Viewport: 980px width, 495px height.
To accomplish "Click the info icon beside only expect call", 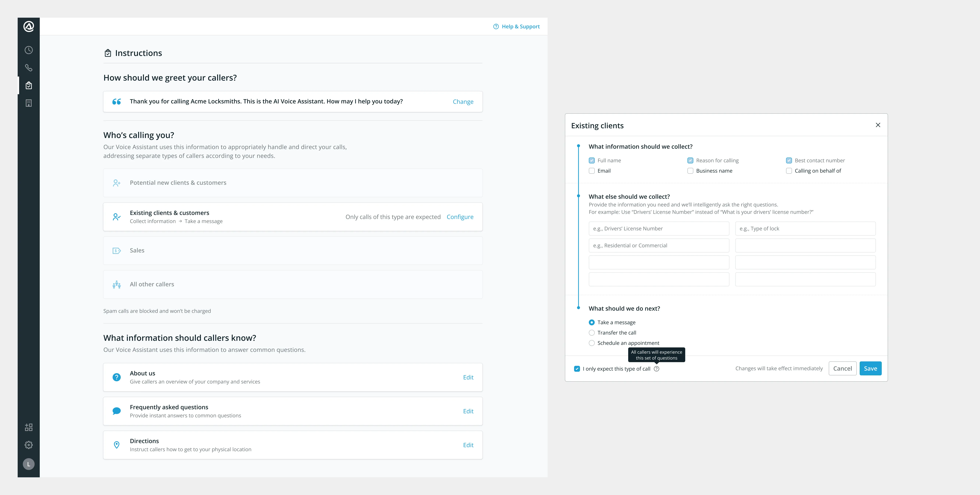I will [x=656, y=369].
